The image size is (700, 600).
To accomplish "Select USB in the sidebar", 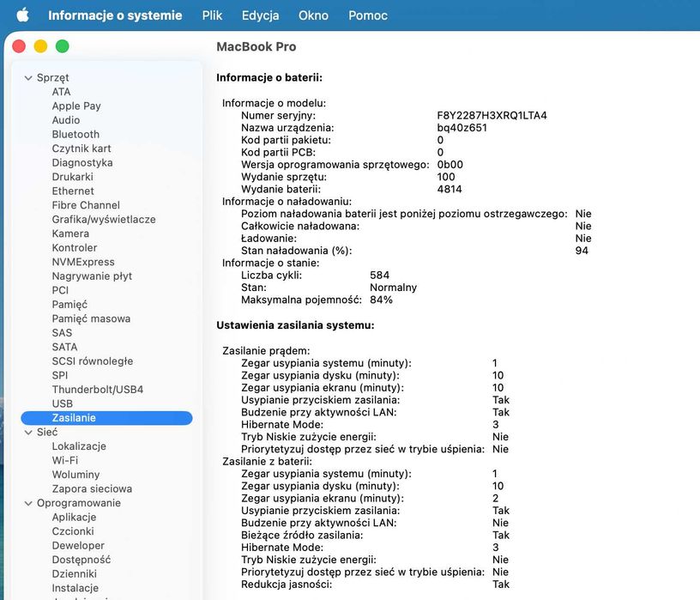I will (x=62, y=404).
